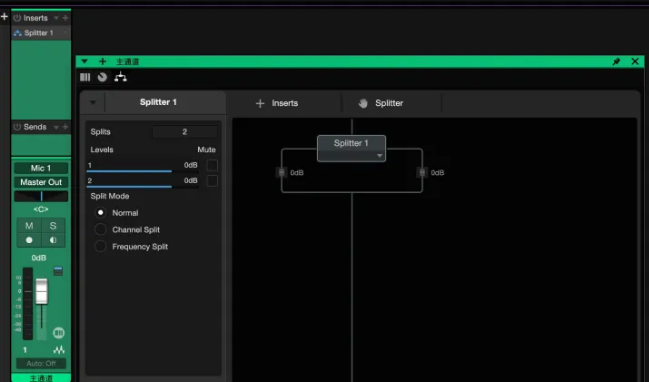
Task: Switch to the Splitter 1 tab
Action: coord(158,102)
